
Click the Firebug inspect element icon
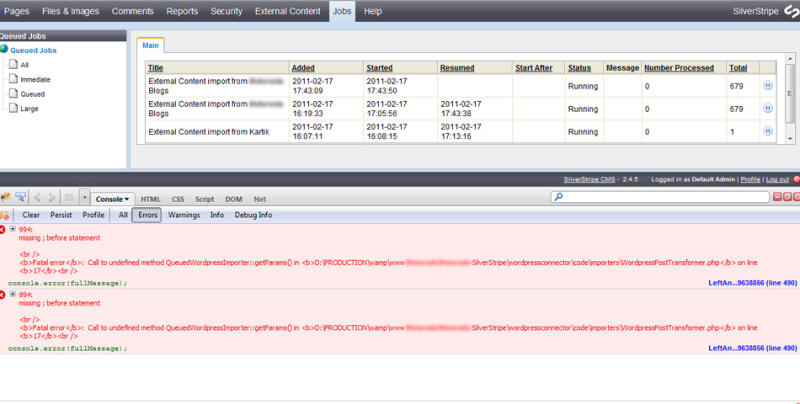(x=21, y=198)
